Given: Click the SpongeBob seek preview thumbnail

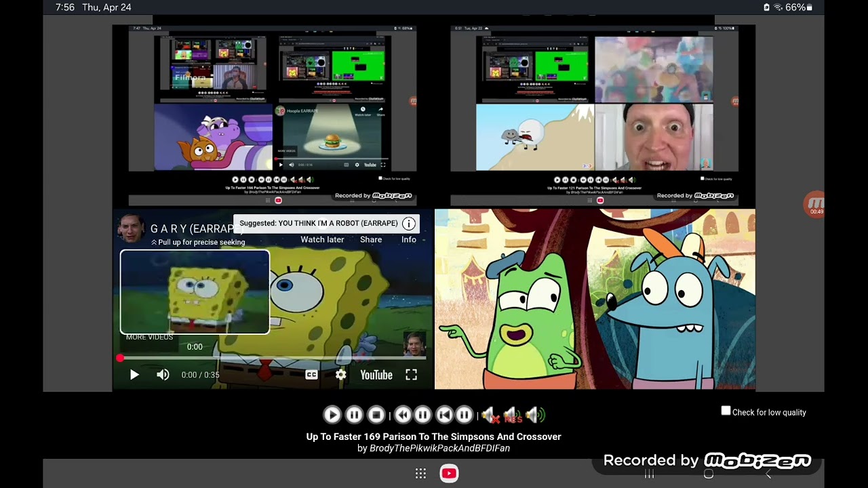Looking at the screenshot, I should click(x=195, y=292).
